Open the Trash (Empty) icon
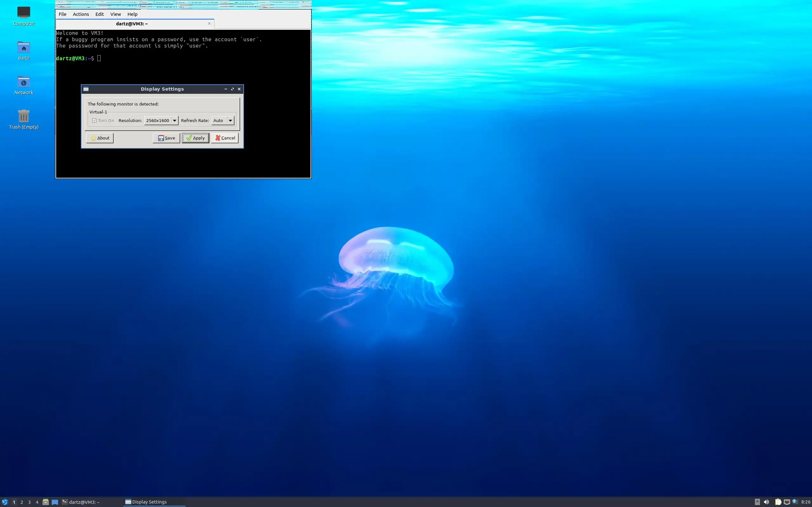This screenshot has height=507, width=812. tap(23, 116)
